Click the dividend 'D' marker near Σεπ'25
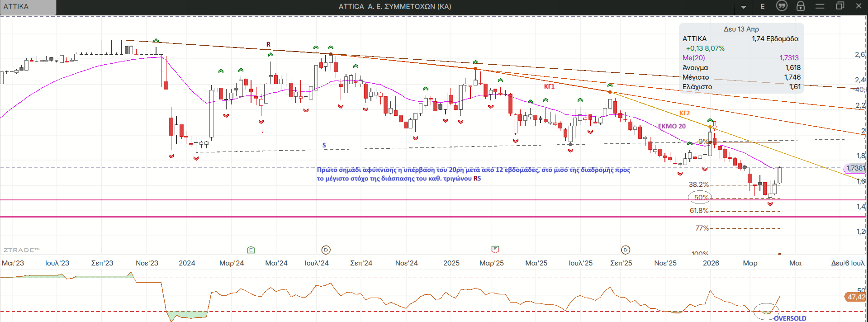Image resolution: width=868 pixels, height=322 pixels. pyautogui.click(x=626, y=250)
